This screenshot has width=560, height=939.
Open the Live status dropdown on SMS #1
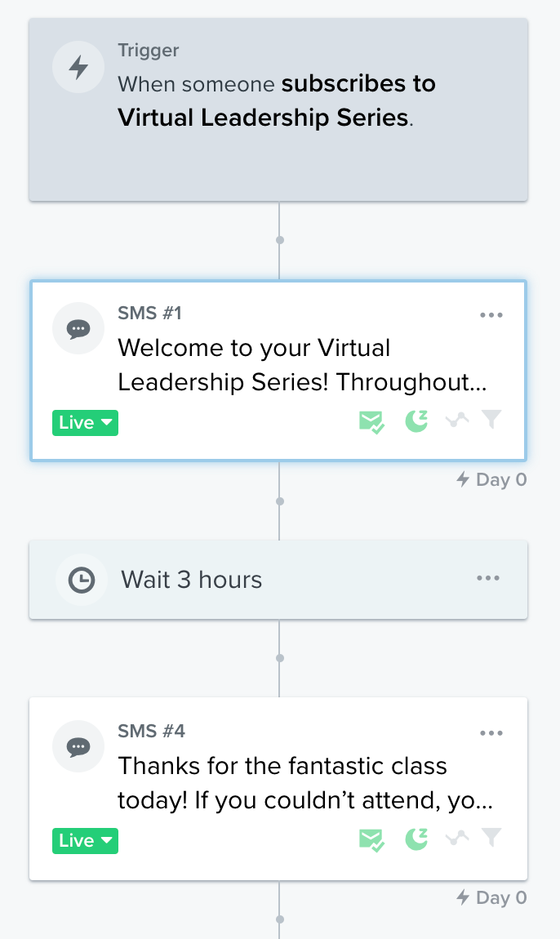[85, 423]
